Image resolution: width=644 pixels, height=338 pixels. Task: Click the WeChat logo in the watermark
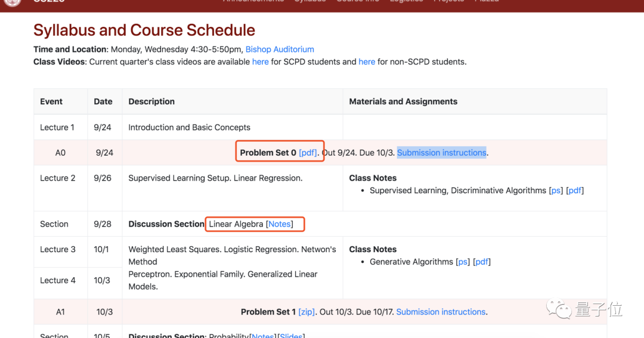[x=559, y=310]
